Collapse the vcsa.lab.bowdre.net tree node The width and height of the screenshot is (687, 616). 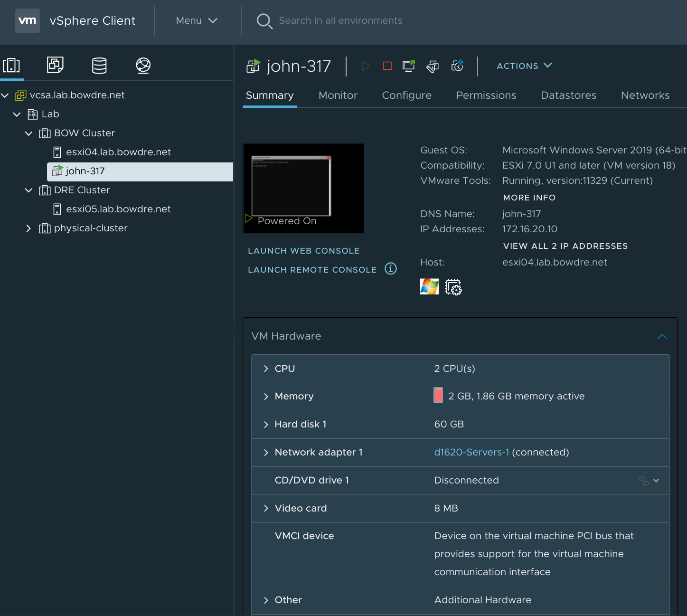tap(5, 95)
